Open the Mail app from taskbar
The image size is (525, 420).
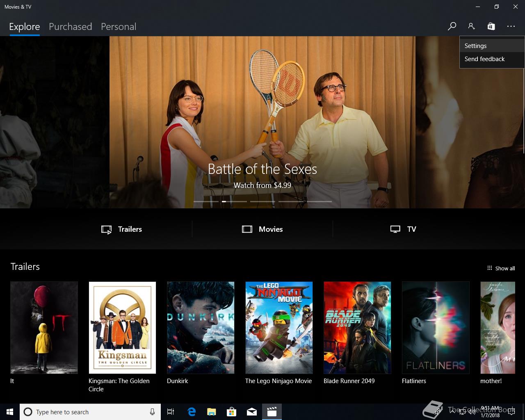click(x=252, y=412)
